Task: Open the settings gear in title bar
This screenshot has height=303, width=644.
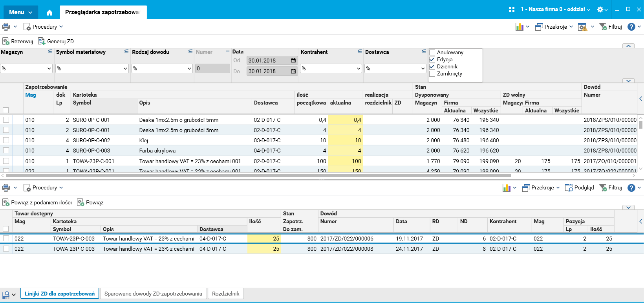Action: coord(600,9)
